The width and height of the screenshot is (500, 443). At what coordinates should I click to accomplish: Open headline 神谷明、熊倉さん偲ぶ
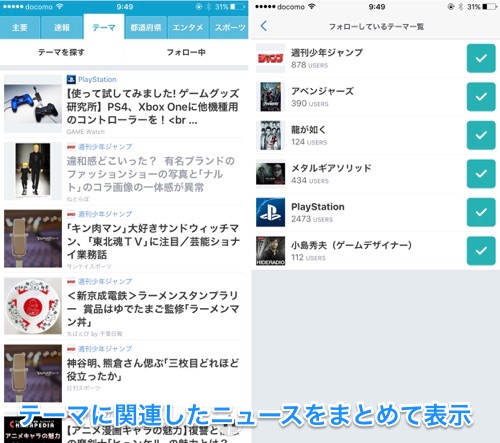point(153,369)
